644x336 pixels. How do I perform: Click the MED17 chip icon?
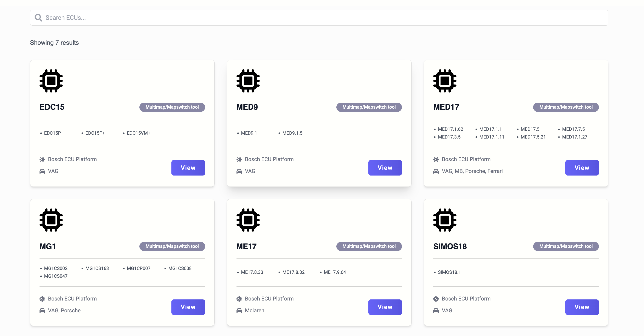click(x=445, y=81)
